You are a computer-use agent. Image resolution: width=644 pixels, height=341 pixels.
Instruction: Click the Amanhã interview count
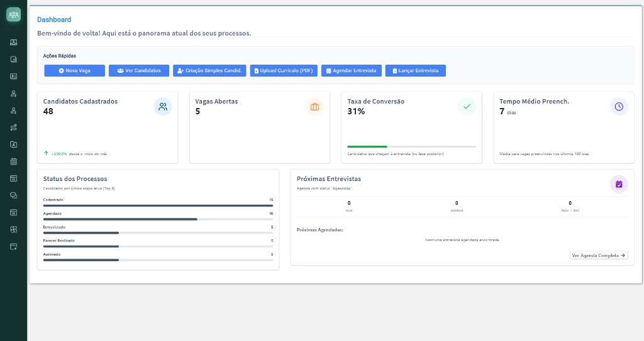click(x=457, y=203)
